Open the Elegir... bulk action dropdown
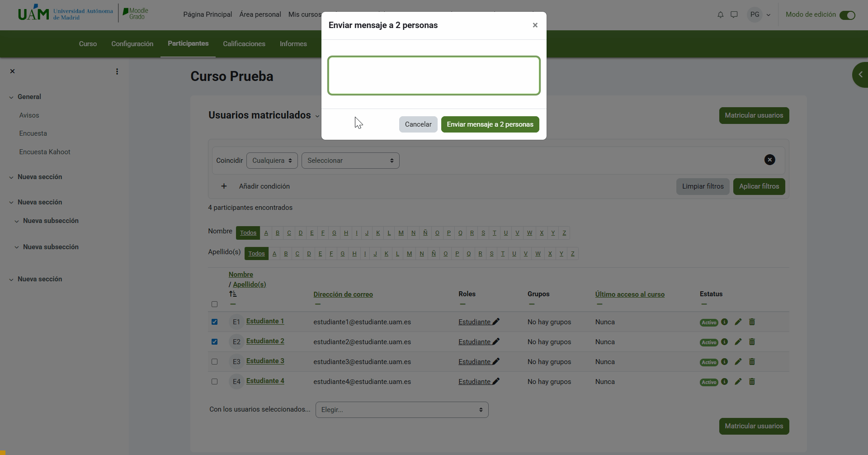Image resolution: width=868 pixels, height=455 pixels. pyautogui.click(x=401, y=410)
